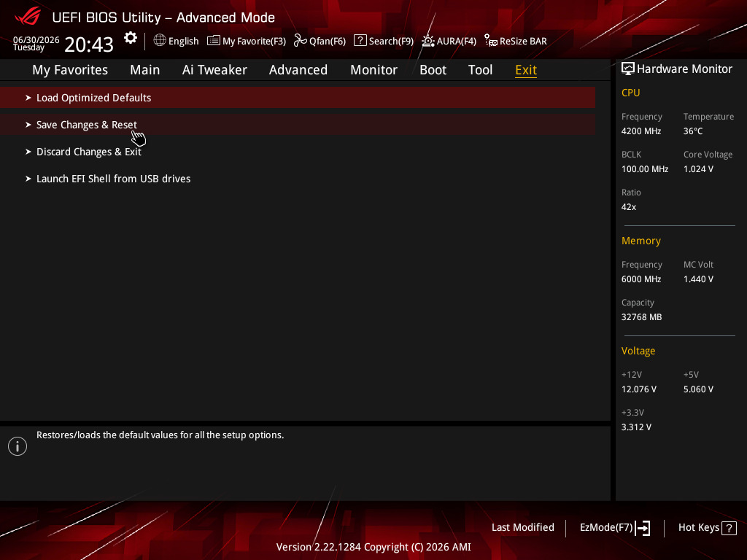Open AURA(F4) label

coord(457,42)
